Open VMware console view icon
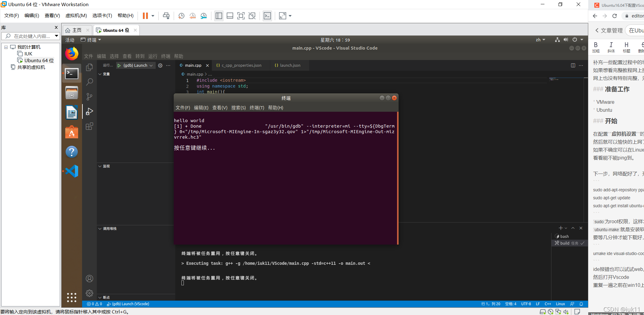644x315 pixels. click(267, 16)
